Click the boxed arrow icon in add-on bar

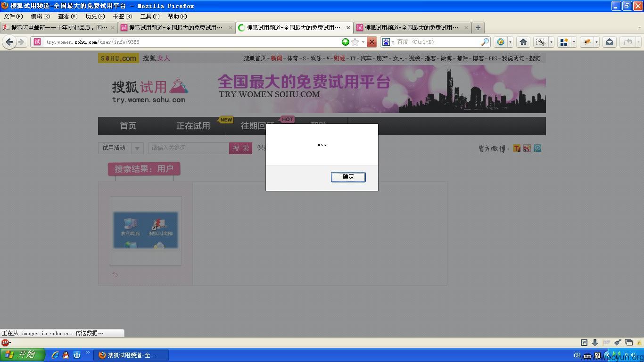coord(584,343)
